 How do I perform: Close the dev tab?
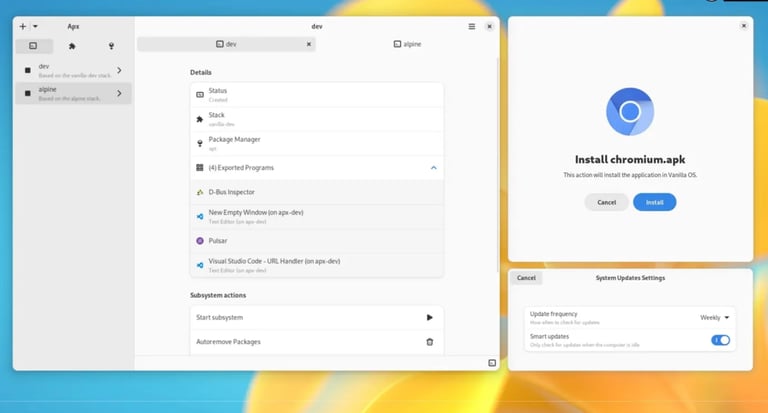click(x=309, y=44)
